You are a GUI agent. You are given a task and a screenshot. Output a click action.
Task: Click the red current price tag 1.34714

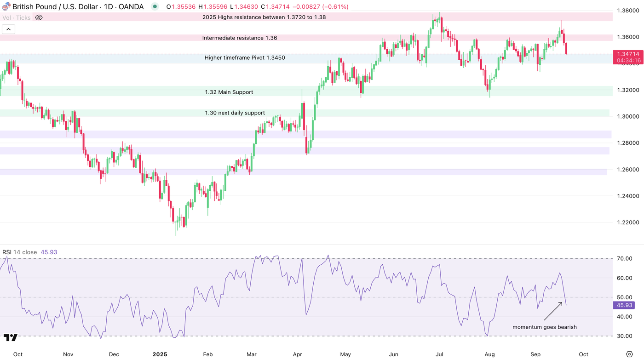[628, 54]
